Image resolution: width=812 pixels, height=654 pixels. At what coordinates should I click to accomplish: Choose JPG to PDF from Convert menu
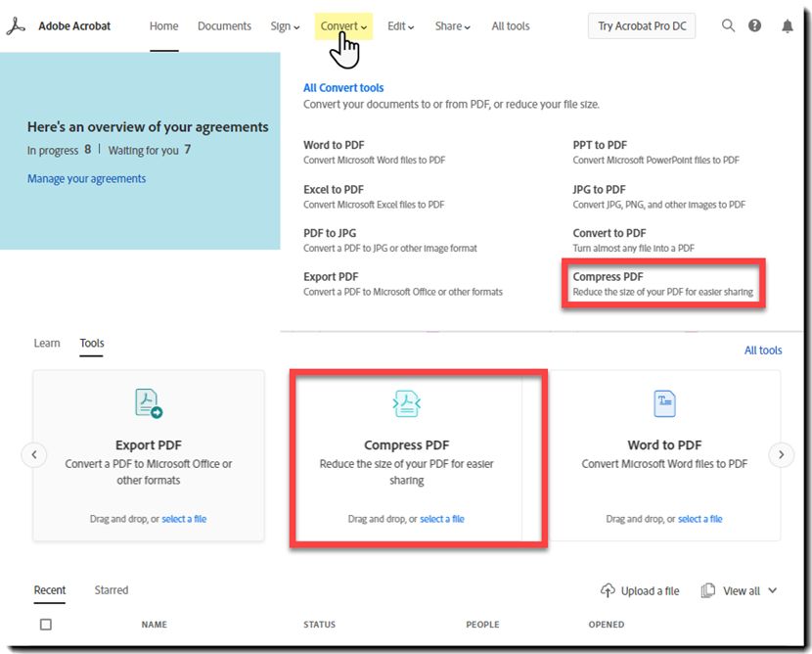click(599, 190)
